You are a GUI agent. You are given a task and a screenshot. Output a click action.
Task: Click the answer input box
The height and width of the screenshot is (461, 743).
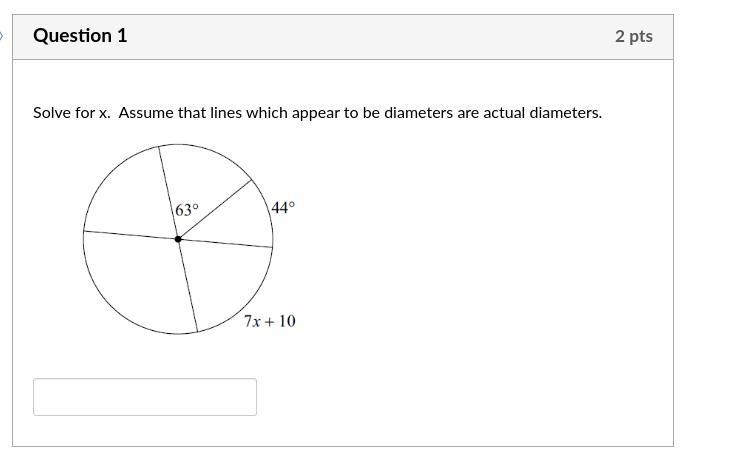145,397
